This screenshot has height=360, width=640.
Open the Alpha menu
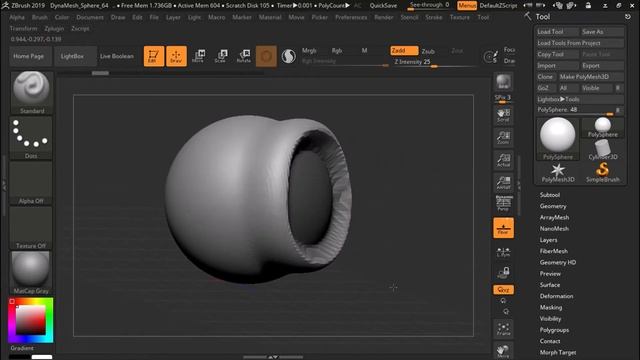pyautogui.click(x=17, y=18)
